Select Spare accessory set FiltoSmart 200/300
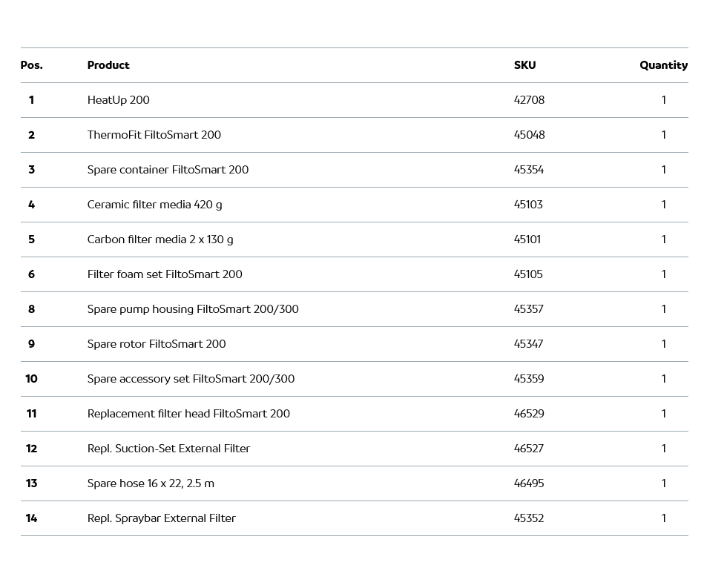Screen dimensions: 704x588 pos(191,379)
